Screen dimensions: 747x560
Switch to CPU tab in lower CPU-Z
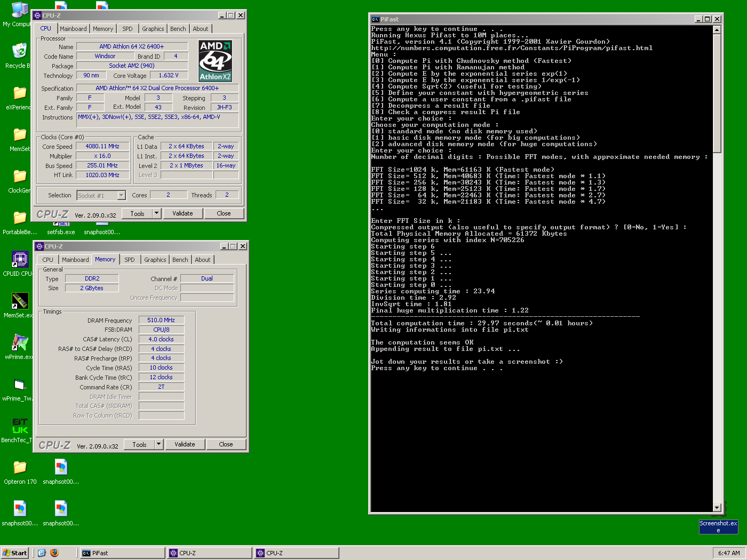click(x=48, y=260)
